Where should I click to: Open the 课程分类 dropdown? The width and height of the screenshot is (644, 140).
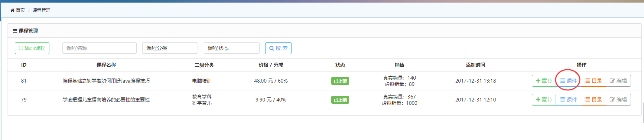[170, 48]
